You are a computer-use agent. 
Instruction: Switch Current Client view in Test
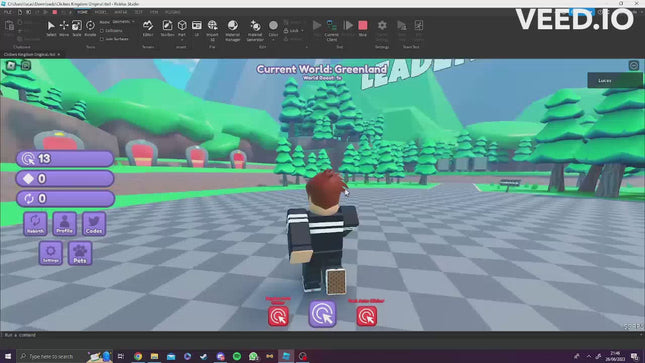[x=332, y=30]
